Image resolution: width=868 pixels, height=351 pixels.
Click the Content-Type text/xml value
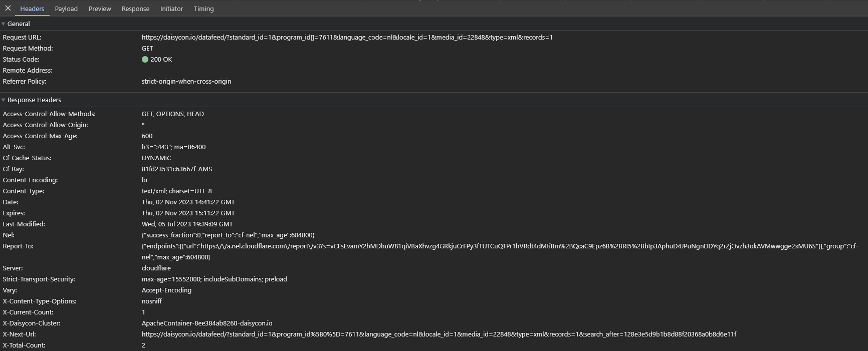(x=176, y=191)
